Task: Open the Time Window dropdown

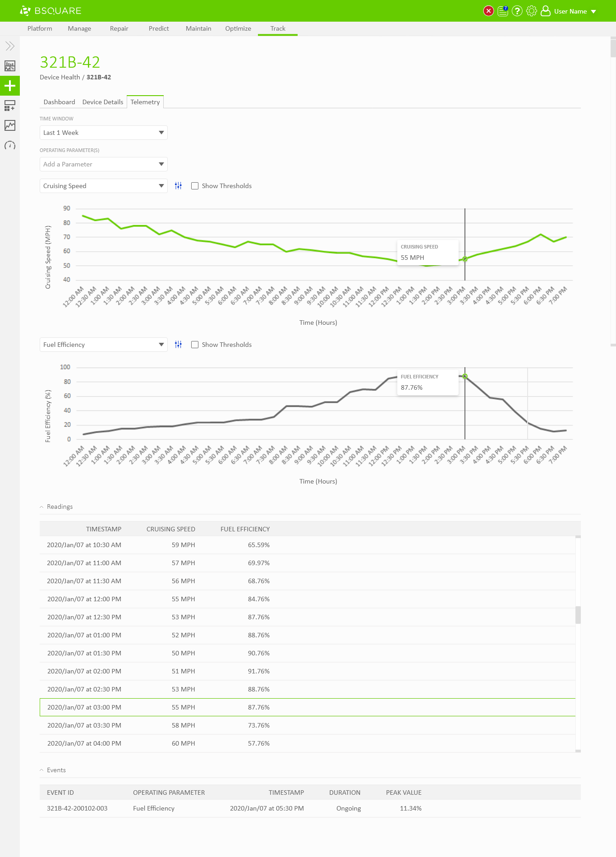Action: (x=103, y=133)
